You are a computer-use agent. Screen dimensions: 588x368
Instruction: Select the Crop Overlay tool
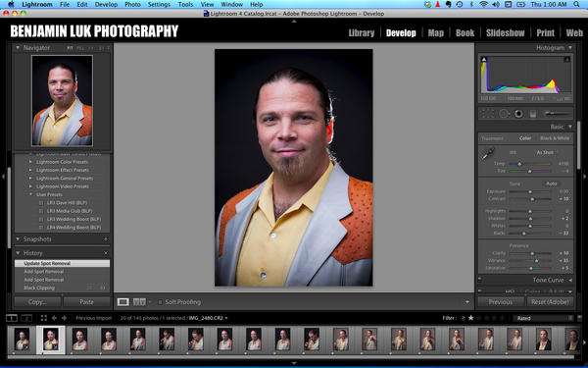point(487,114)
